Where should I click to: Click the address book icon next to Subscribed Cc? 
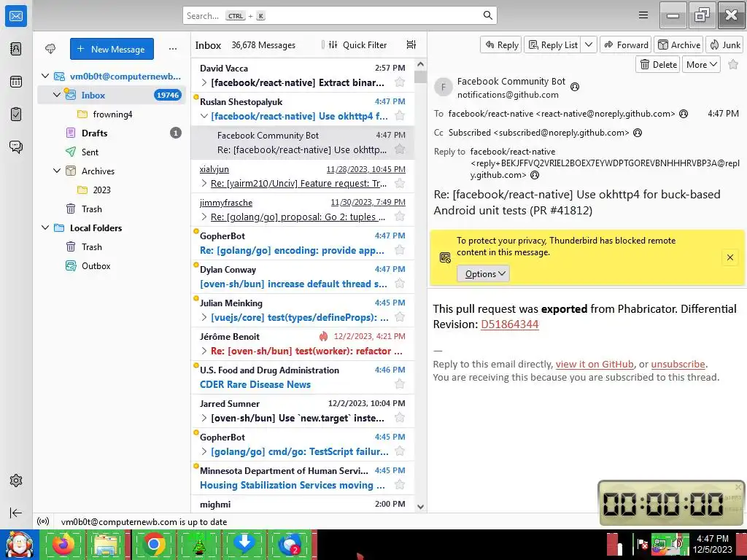[x=638, y=133]
